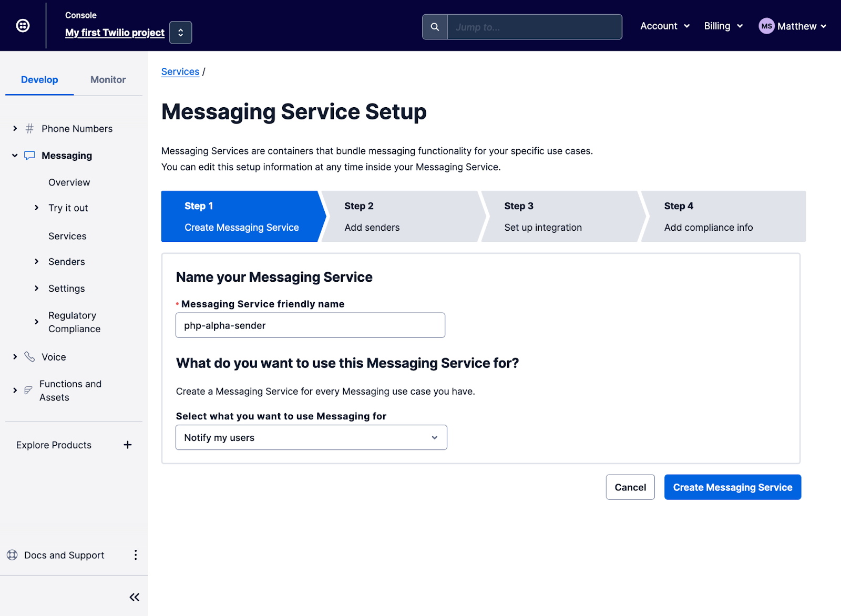The image size is (841, 616).
Task: Switch to the Develop tab
Action: click(x=39, y=80)
